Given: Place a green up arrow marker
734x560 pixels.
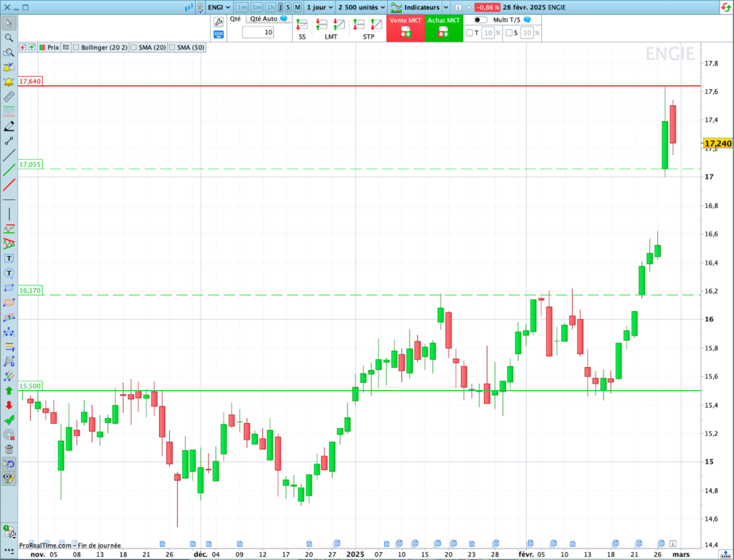Looking at the screenshot, I should click(9, 391).
